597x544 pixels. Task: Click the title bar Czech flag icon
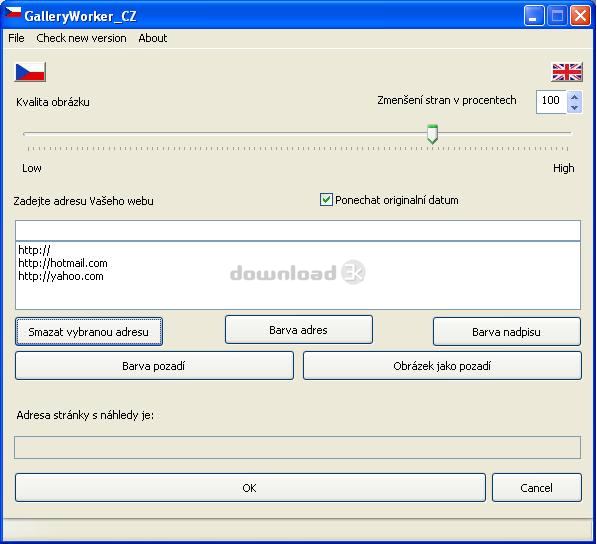pos(13,14)
